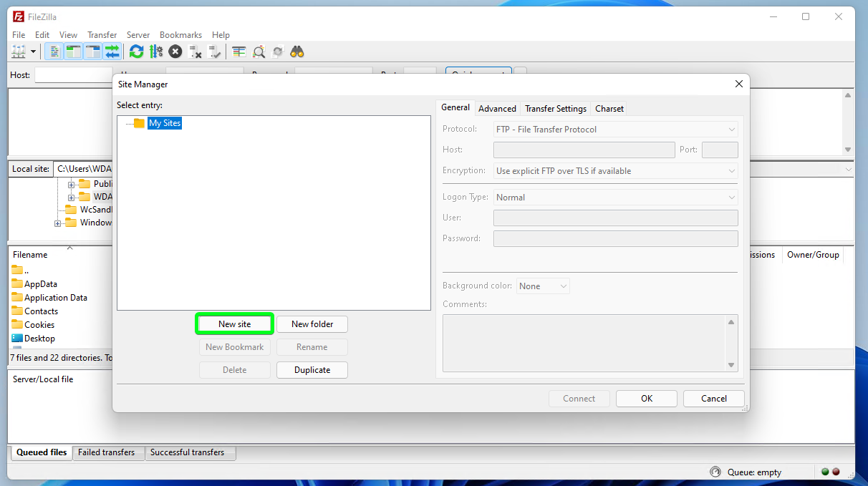Open the Logon Type dropdown
This screenshot has width=868, height=486.
tap(616, 198)
